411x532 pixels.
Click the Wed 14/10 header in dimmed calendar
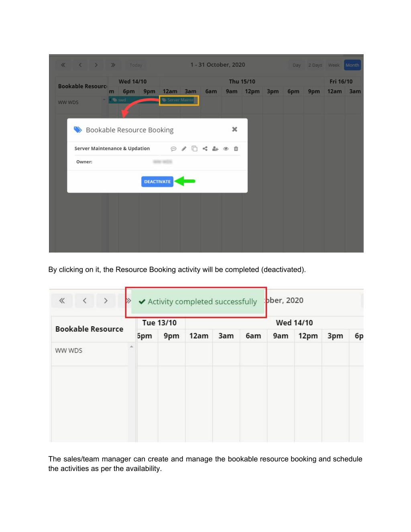click(132, 82)
